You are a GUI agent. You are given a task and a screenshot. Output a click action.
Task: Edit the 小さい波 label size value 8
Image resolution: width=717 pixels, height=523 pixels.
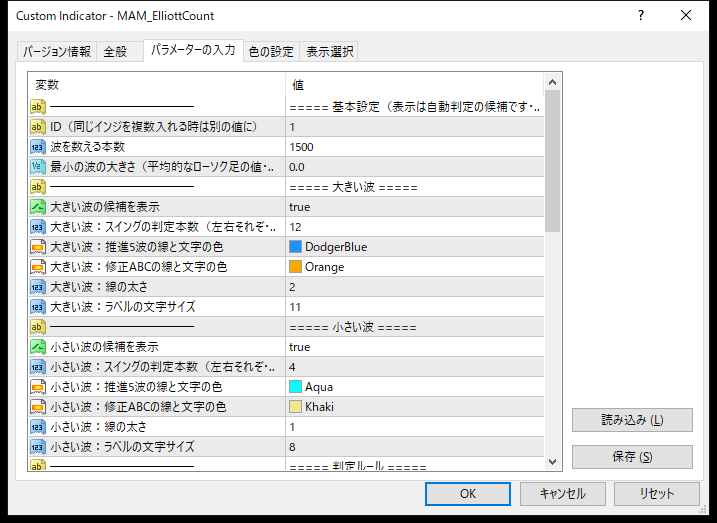point(415,447)
